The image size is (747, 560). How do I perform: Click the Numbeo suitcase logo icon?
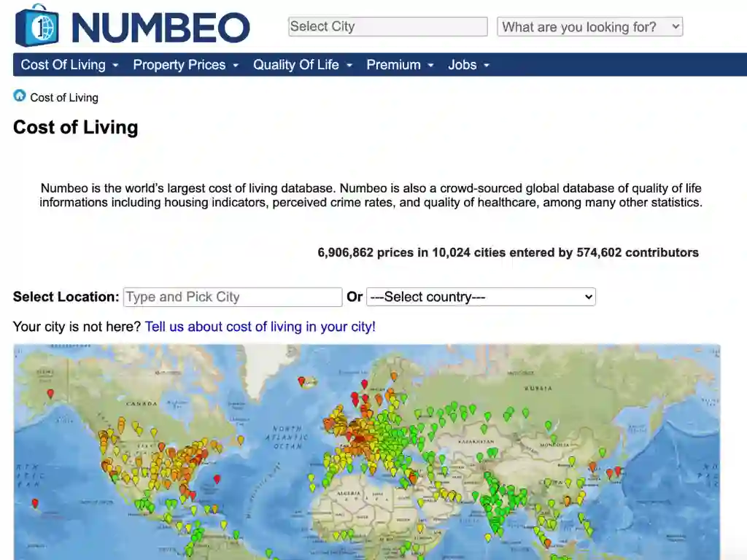34,26
